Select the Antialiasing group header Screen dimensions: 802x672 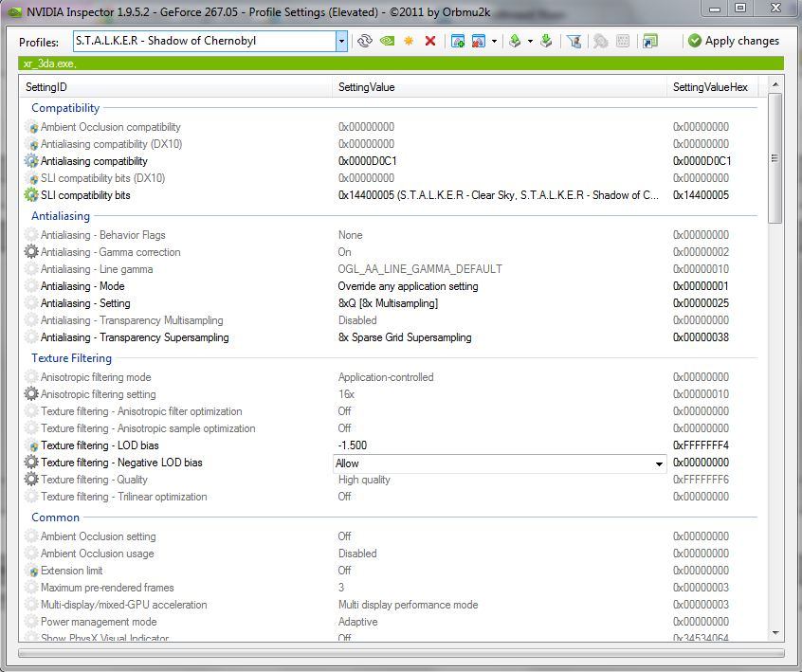tap(61, 216)
